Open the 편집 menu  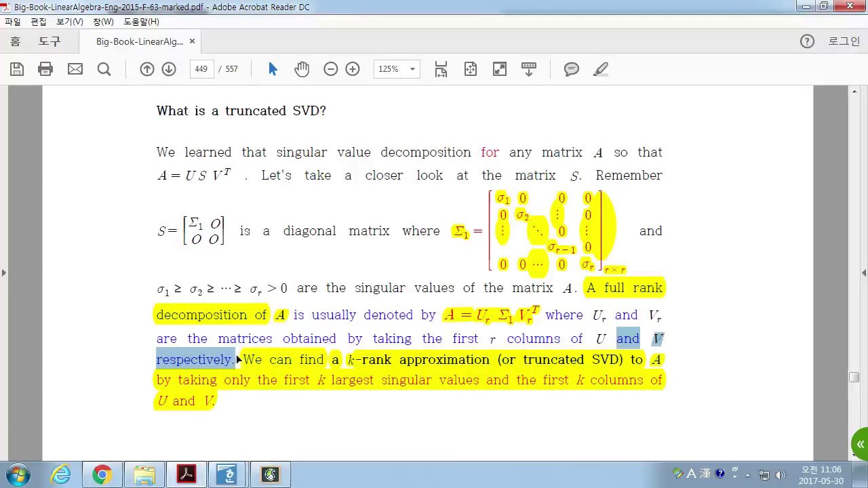click(39, 22)
